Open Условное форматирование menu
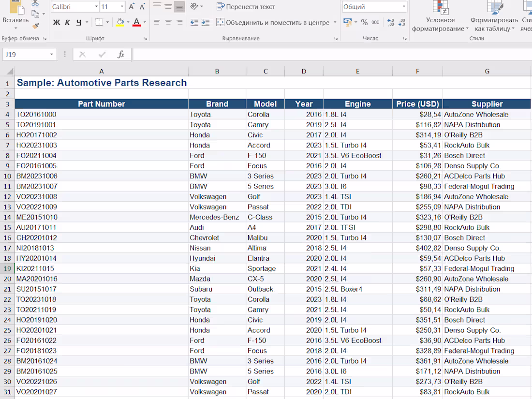The image size is (532, 399). click(441, 16)
